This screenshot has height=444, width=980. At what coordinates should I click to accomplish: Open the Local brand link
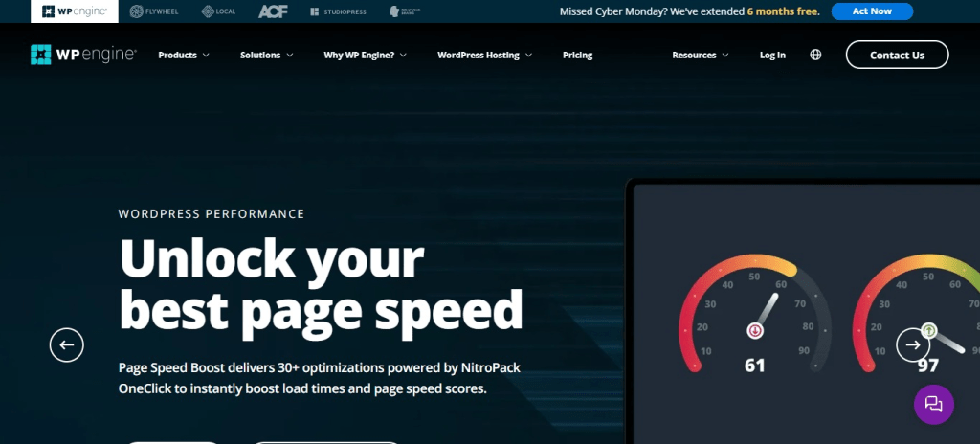coord(218,11)
